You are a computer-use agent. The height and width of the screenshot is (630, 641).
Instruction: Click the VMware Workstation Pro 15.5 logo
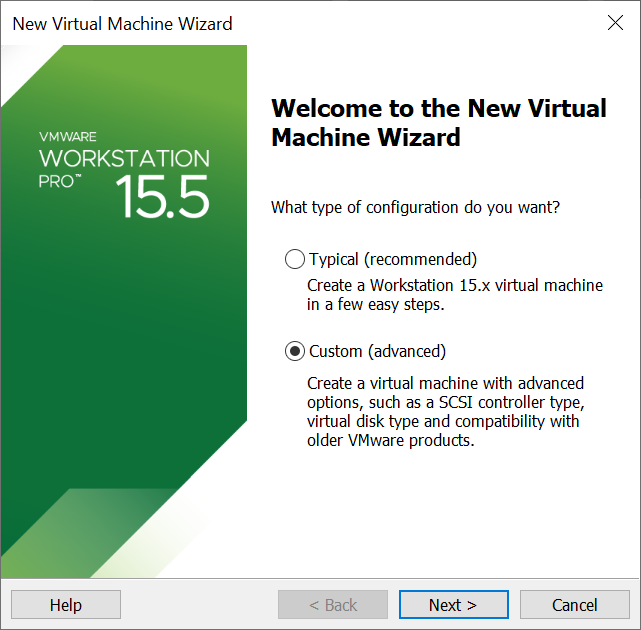[124, 174]
